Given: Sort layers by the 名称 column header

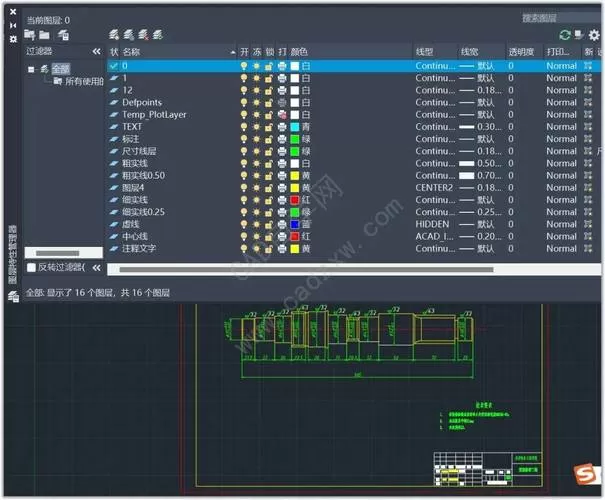Looking at the screenshot, I should [131, 52].
